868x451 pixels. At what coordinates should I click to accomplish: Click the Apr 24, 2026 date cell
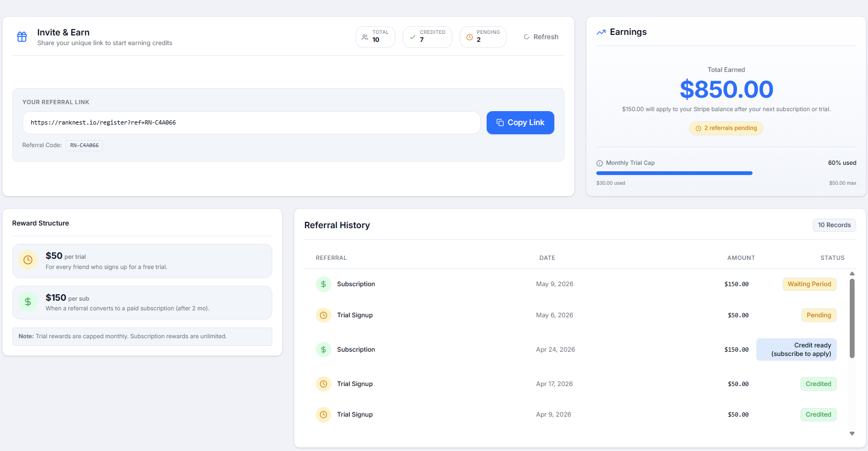(555, 350)
